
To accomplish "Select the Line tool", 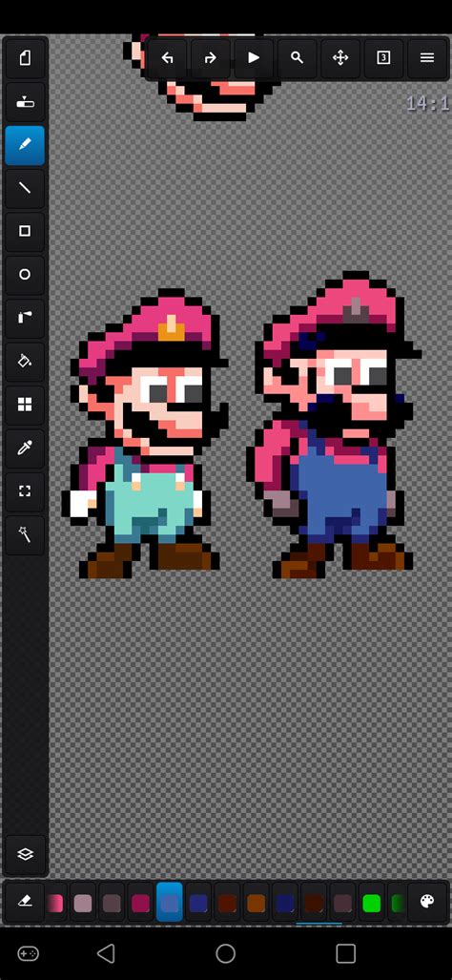I will tap(25, 188).
